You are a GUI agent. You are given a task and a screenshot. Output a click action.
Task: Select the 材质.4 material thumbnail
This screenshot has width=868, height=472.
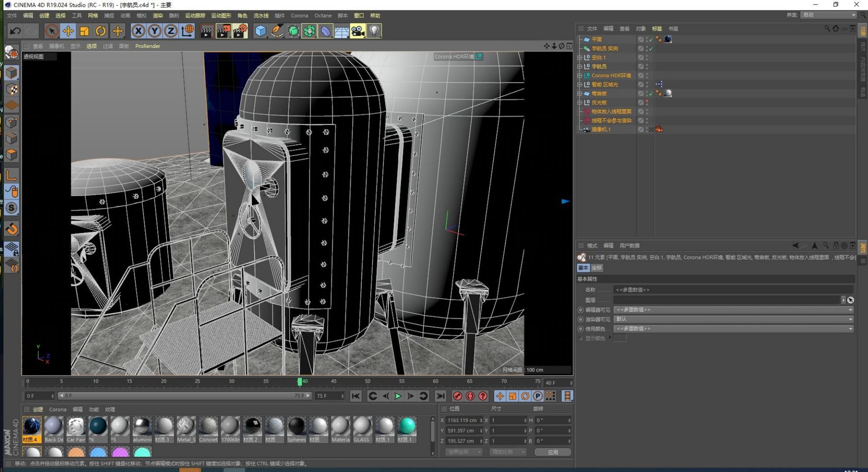[32, 430]
